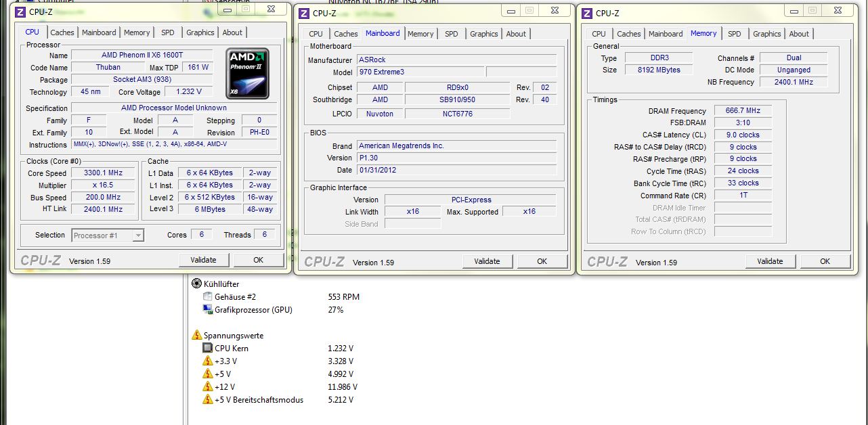The image size is (868, 425).
Task: Select SPD tab in the first CPU-Z window
Action: (168, 32)
